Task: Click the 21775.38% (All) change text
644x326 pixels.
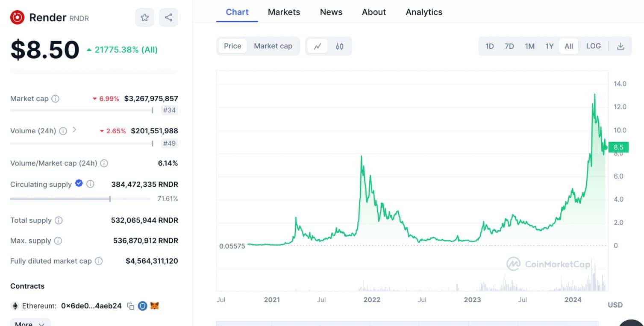Action: click(126, 50)
